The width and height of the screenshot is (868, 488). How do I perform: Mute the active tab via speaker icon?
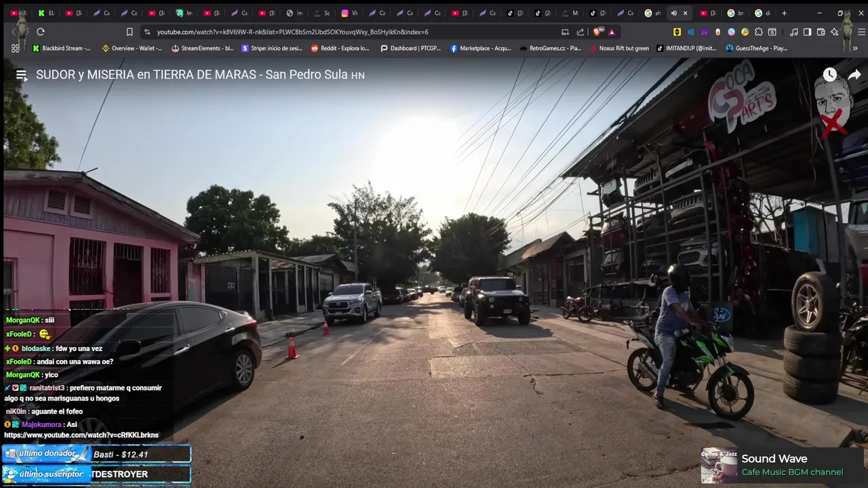pyautogui.click(x=673, y=13)
